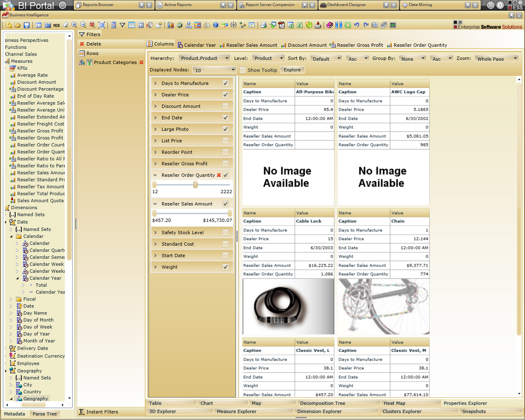
Task: Click the Chain product bicycle image
Action: coord(383,306)
